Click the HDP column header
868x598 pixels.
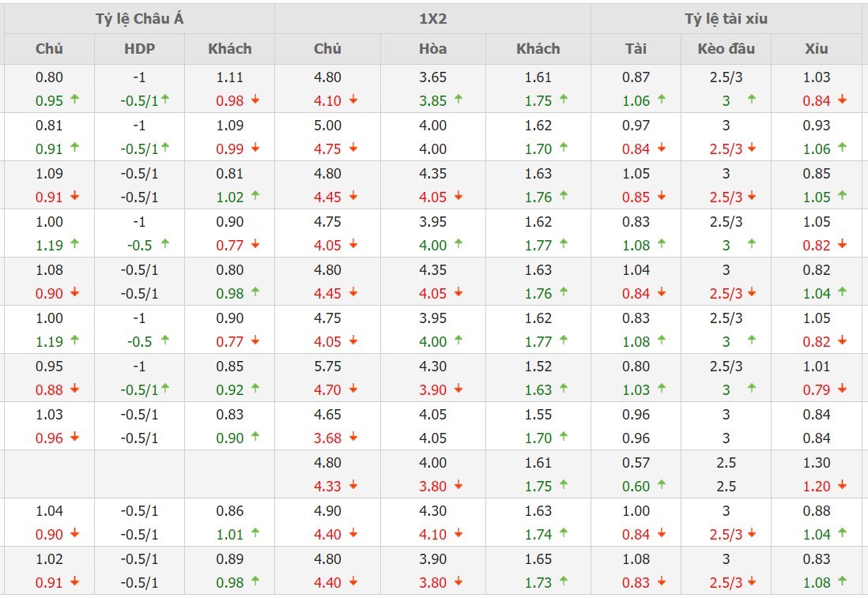(x=140, y=49)
